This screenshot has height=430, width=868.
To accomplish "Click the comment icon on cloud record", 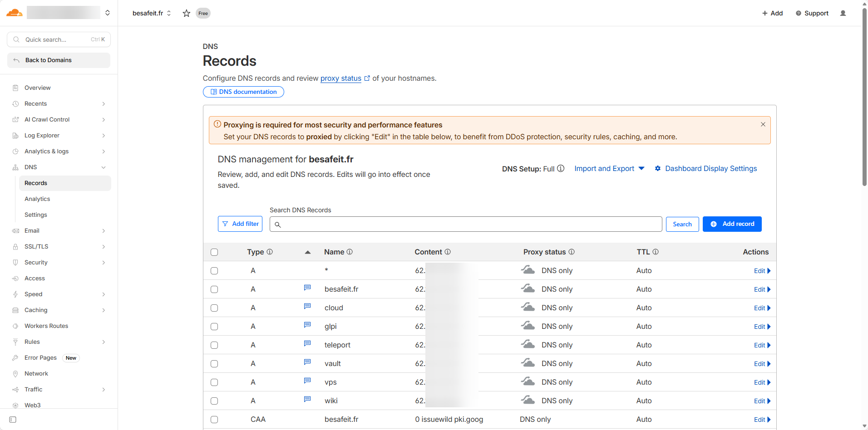I will [307, 306].
